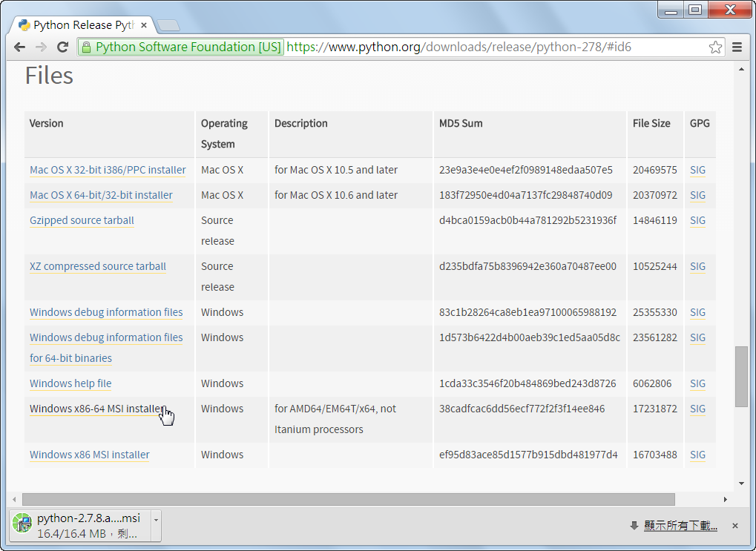Click MD5 sum ef95d83ace85d1577b915dbd481977d4
This screenshot has width=756, height=551.
point(528,455)
